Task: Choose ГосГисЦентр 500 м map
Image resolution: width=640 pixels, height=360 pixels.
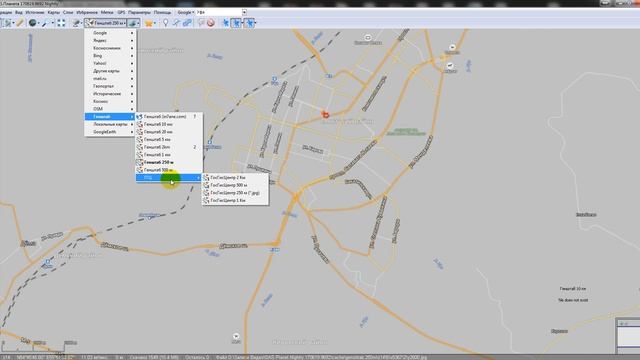Action: point(236,185)
